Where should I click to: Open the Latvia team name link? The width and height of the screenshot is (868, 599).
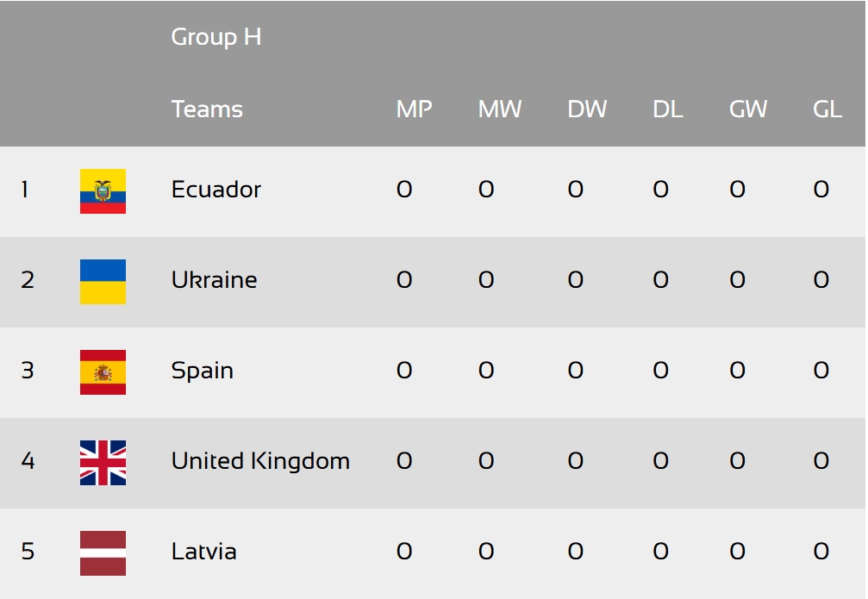pos(204,552)
